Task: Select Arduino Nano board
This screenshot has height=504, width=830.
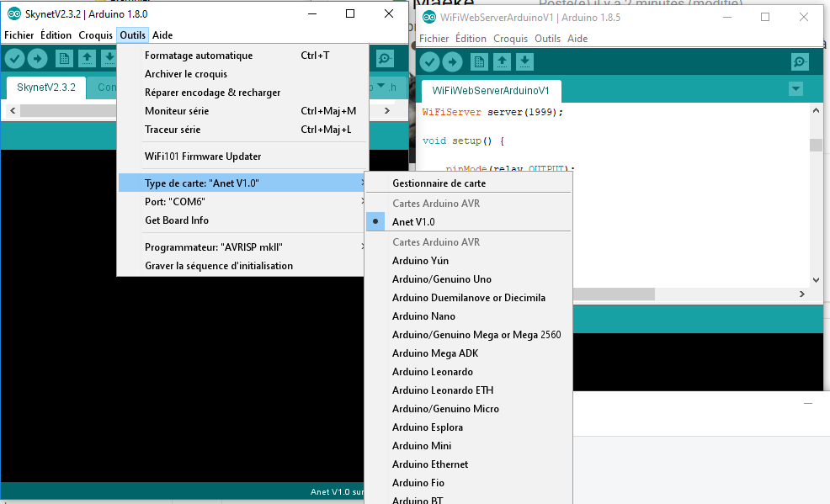Action: 469,316
